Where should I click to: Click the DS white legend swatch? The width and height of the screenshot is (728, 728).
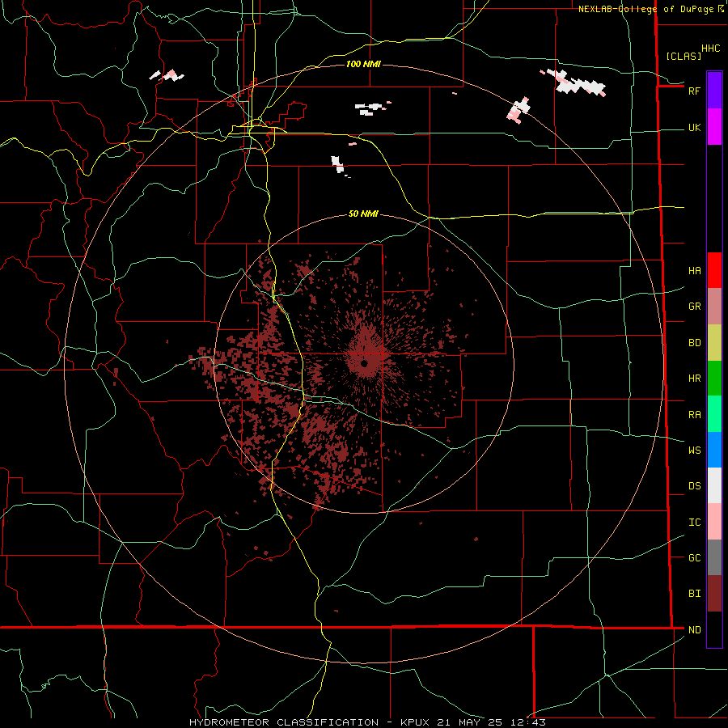click(x=714, y=485)
